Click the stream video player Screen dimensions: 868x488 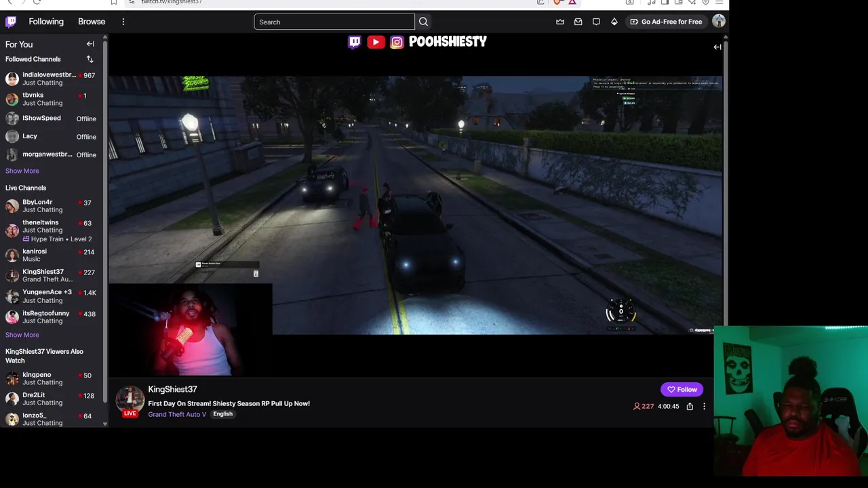(x=415, y=205)
